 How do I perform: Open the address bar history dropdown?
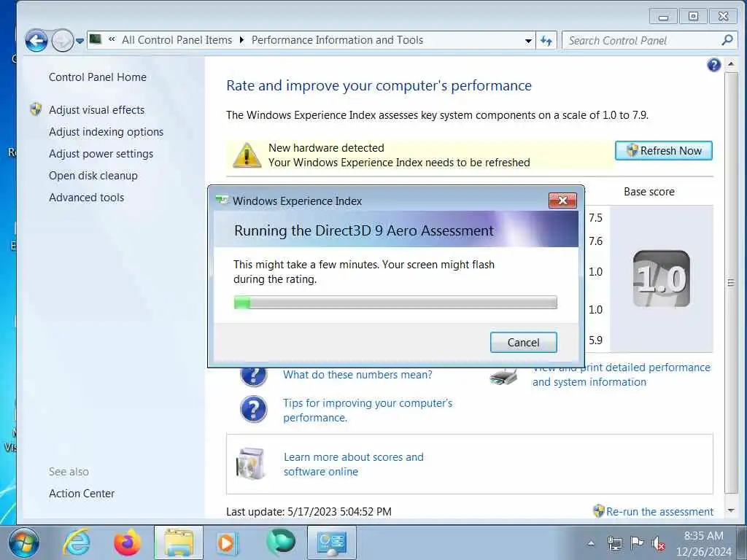pyautogui.click(x=528, y=41)
